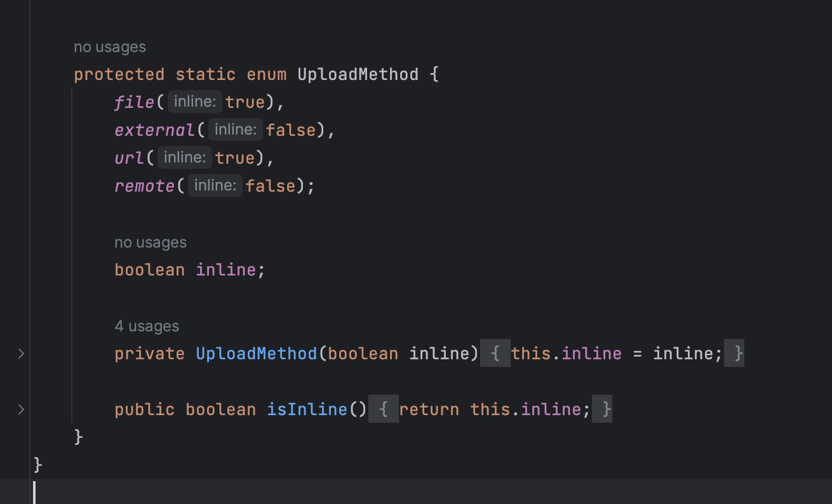Image resolution: width=832 pixels, height=504 pixels.
Task: Click the opening fold brace after isInline()
Action: click(x=383, y=409)
